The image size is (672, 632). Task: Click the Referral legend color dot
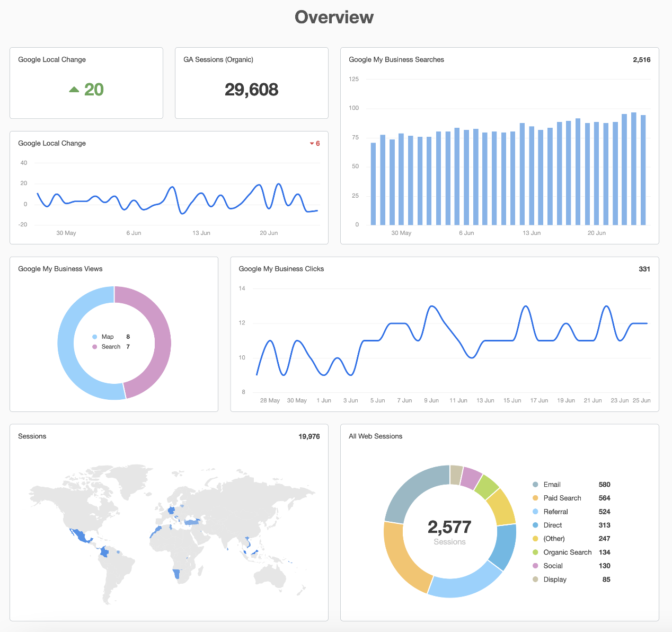pos(535,512)
